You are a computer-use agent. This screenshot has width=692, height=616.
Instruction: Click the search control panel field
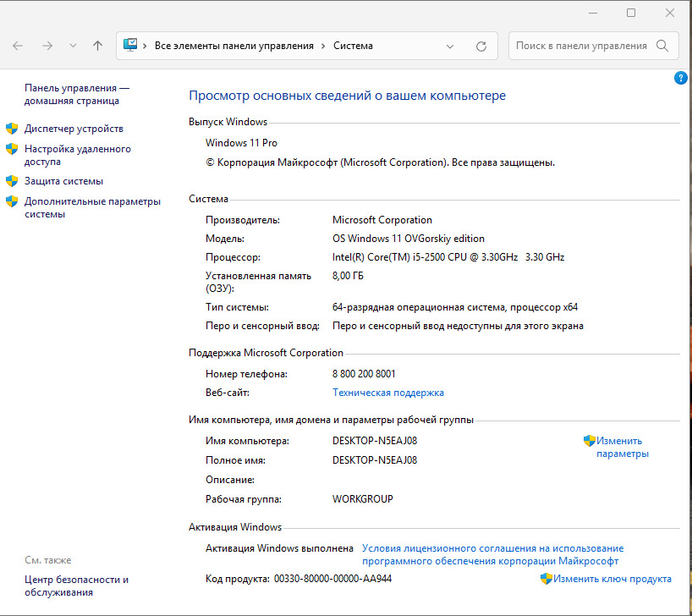581,46
